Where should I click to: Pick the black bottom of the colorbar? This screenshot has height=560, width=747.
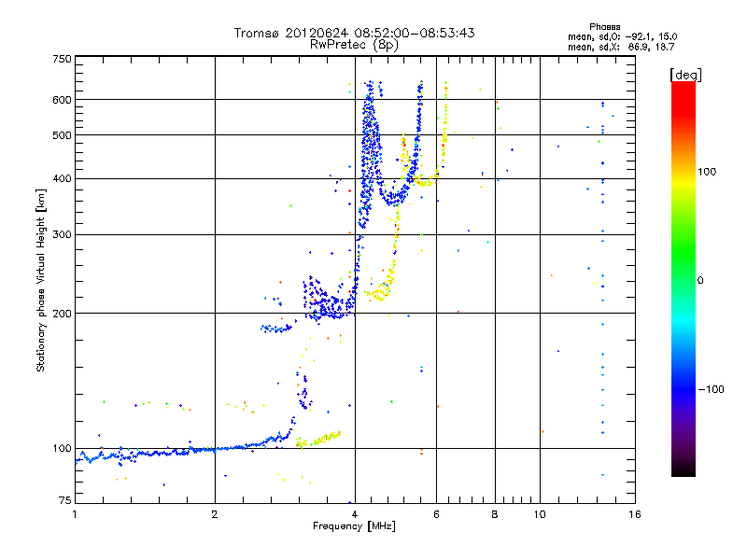pyautogui.click(x=684, y=469)
